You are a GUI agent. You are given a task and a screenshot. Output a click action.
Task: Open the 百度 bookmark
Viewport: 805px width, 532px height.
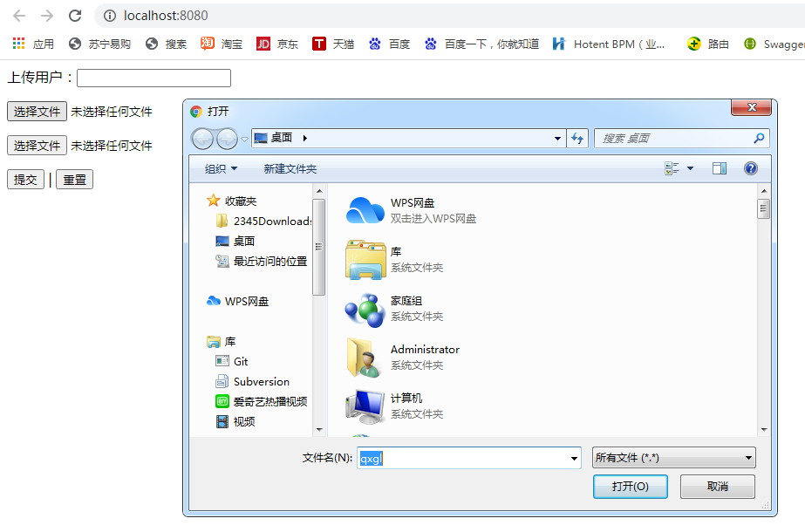click(x=389, y=44)
